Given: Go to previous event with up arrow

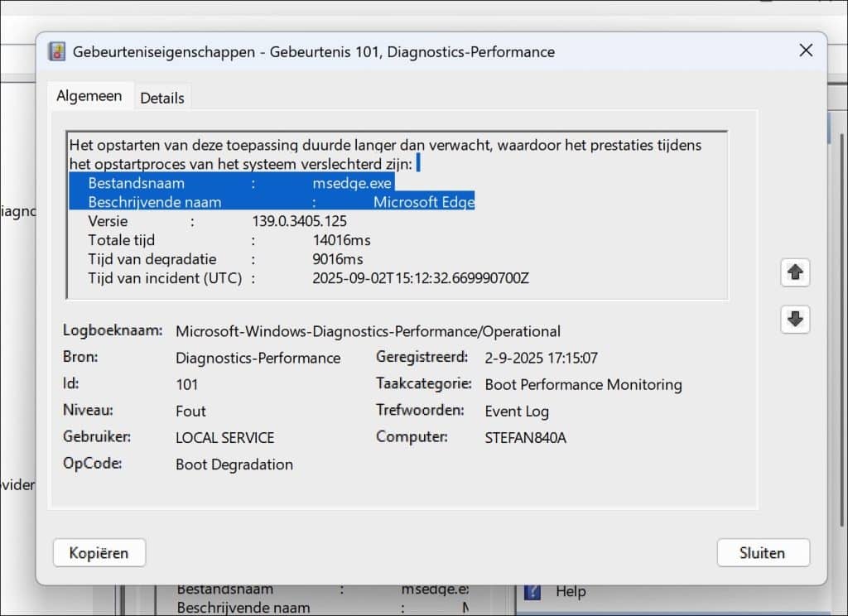Looking at the screenshot, I should click(795, 272).
